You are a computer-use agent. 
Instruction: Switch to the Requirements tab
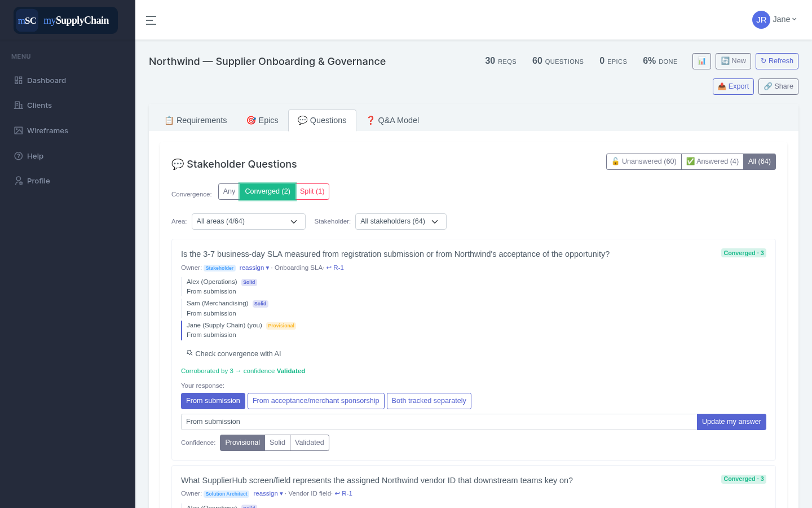[x=196, y=120]
